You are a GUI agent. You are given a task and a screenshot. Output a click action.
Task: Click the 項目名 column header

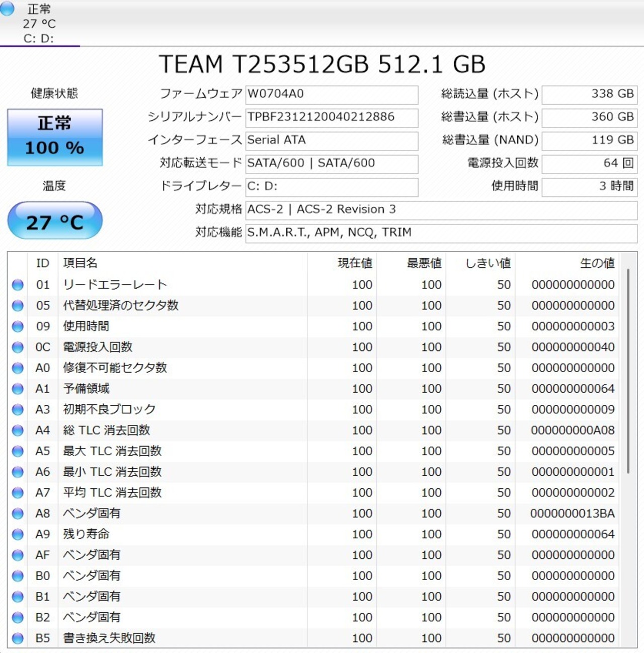coord(80,263)
